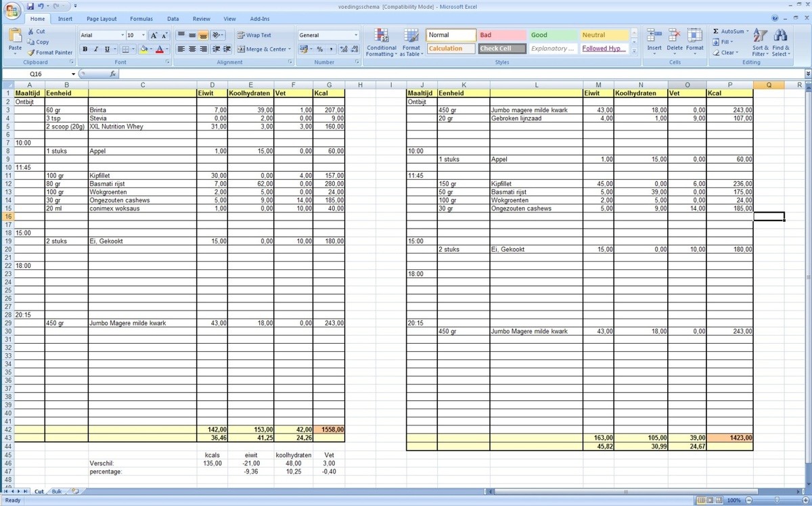Image resolution: width=812 pixels, height=506 pixels.
Task: Toggle Bold formatting
Action: pyautogui.click(x=85, y=49)
